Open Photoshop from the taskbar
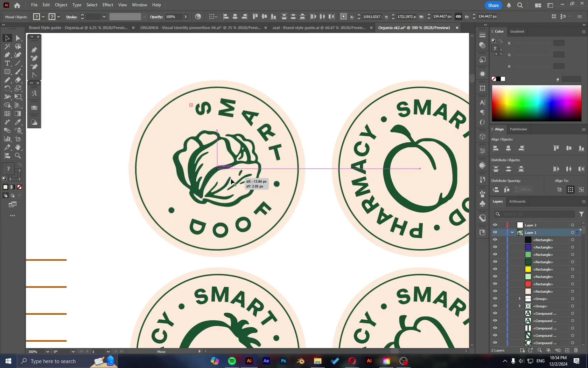588x368 pixels. click(283, 361)
